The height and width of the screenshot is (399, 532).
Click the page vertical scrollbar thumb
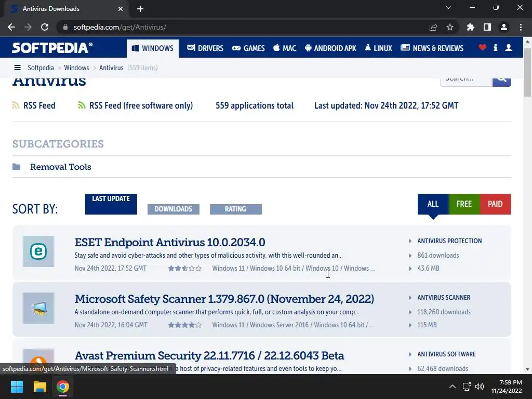(528, 72)
